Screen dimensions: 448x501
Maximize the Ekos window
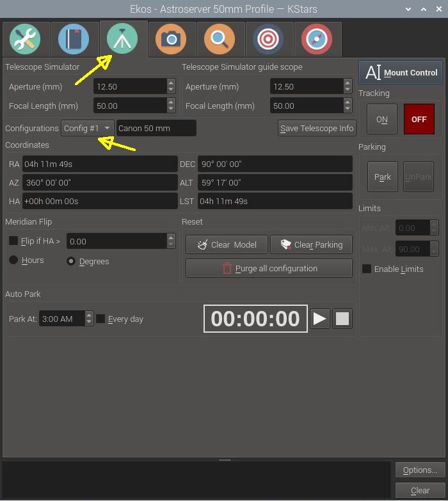point(424,9)
